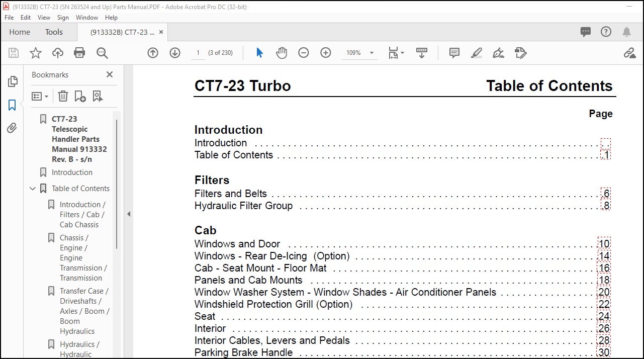Toggle the Bookmarks panel icon
This screenshot has width=644, height=359.
pos(13,105)
